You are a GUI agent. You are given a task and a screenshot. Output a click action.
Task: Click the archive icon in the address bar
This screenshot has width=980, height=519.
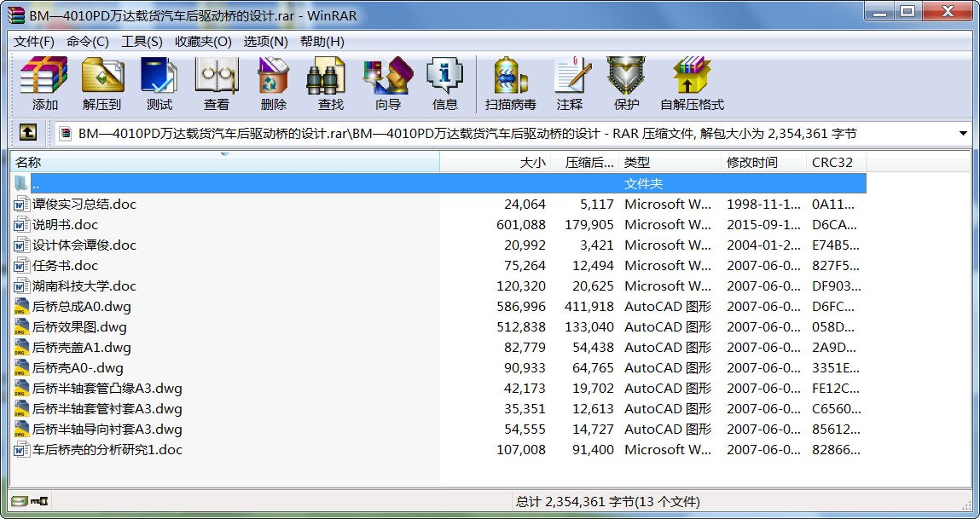click(x=65, y=133)
